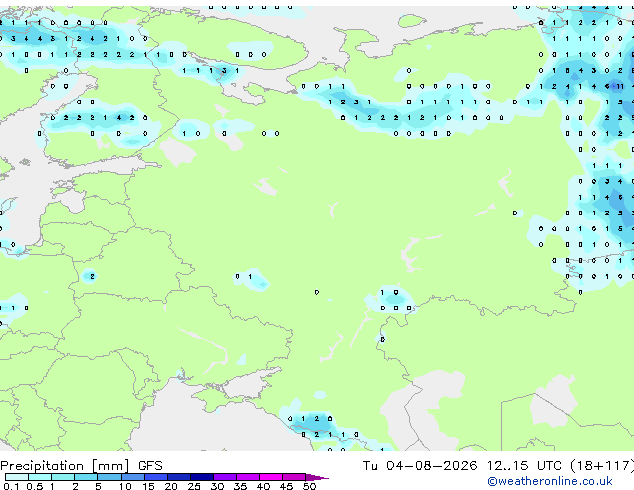634x490 pixels.
Task: Click the '11' precipitation value on map
Action: (x=620, y=86)
